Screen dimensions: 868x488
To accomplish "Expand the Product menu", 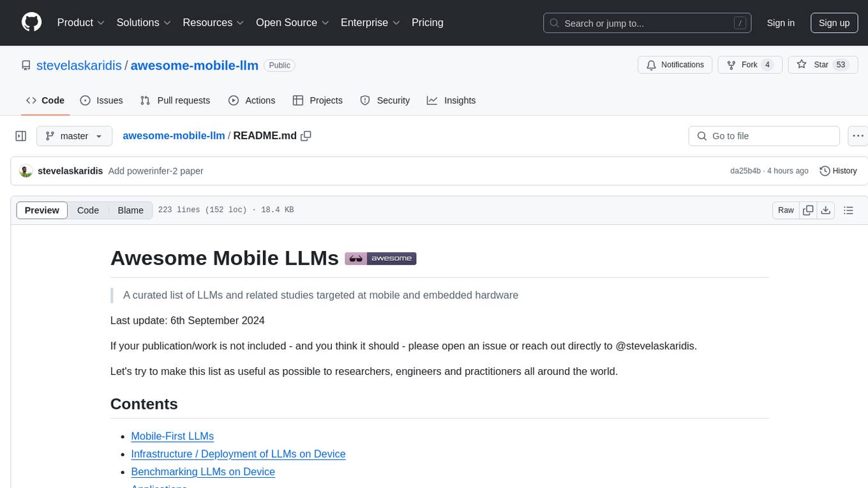I will click(81, 22).
